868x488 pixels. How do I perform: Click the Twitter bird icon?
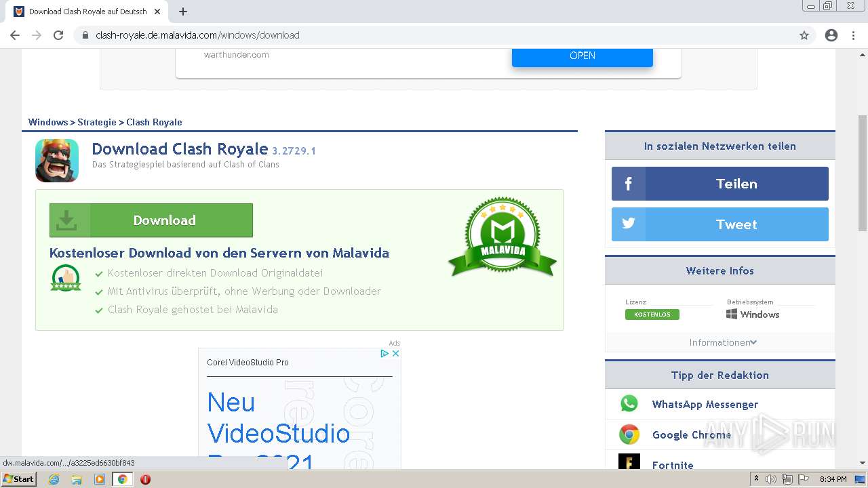629,224
